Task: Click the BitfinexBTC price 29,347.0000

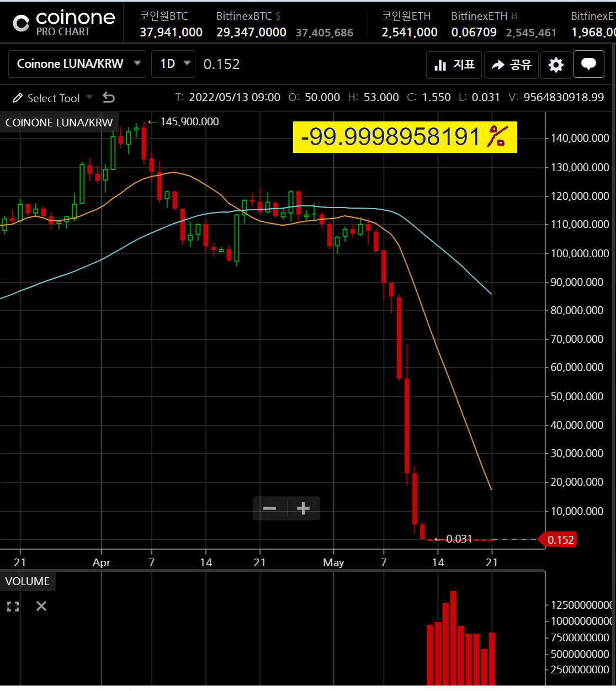Action: (x=251, y=33)
